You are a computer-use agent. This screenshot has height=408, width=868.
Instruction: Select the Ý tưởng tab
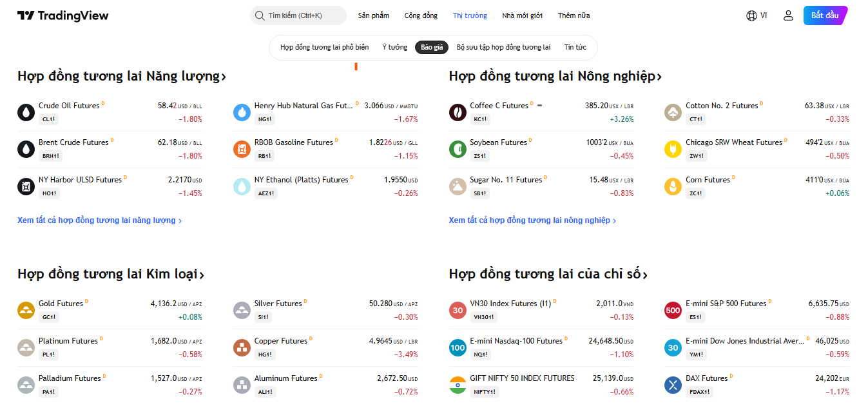[394, 47]
